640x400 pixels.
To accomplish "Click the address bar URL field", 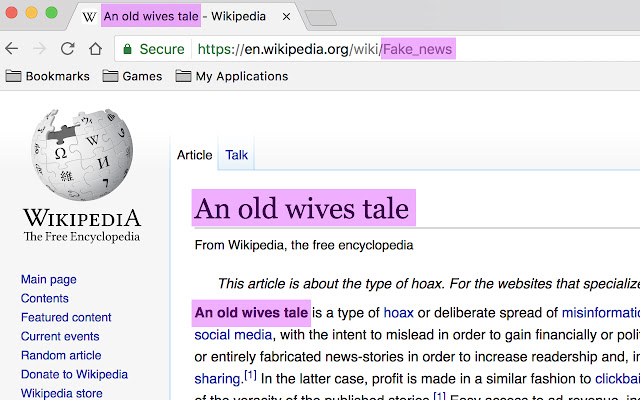I will [378, 49].
